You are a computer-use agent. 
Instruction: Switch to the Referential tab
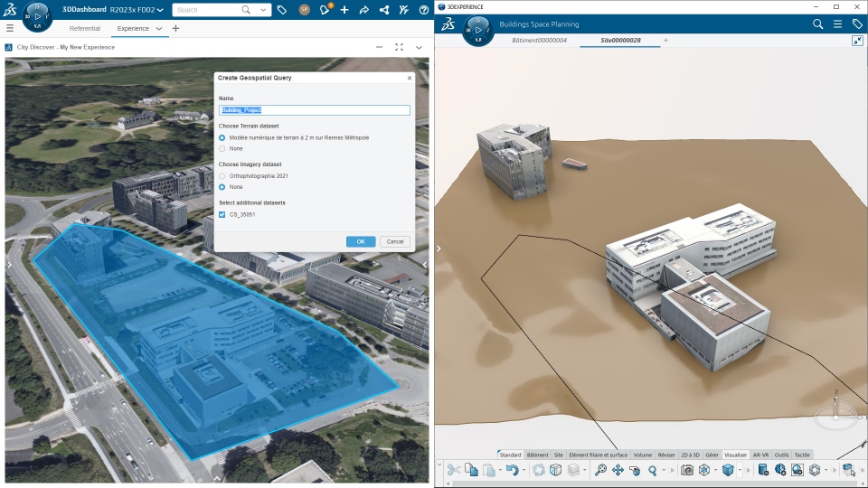pos(85,29)
